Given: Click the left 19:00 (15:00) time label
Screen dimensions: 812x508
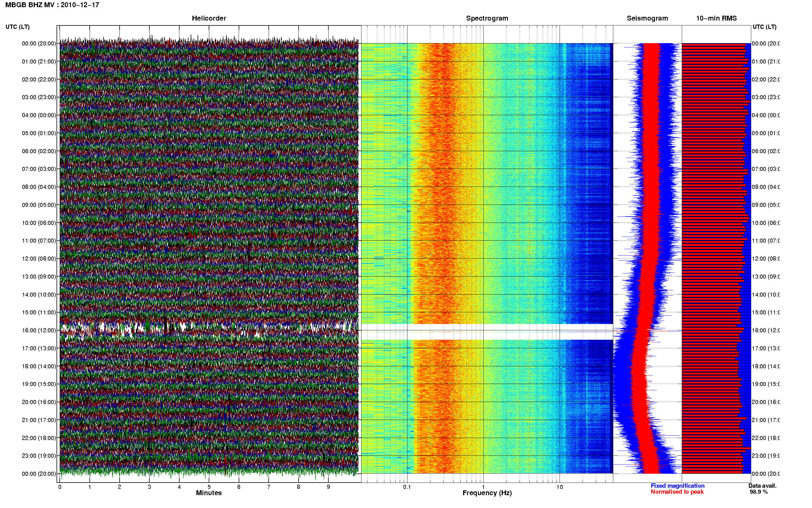Looking at the screenshot, I should 39,384.
